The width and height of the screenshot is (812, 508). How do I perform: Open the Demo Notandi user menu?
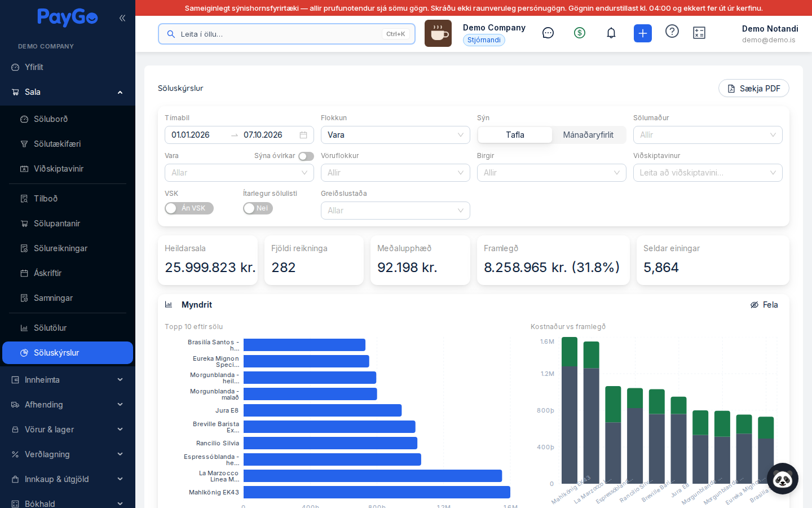coord(770,34)
